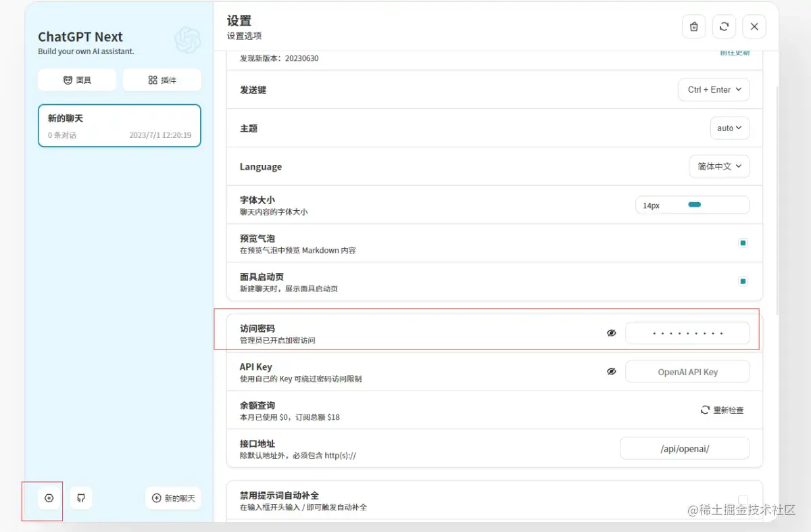Image resolution: width=811 pixels, height=532 pixels.
Task: Click the 管理员已开启加密访问 text
Action: [x=278, y=340]
